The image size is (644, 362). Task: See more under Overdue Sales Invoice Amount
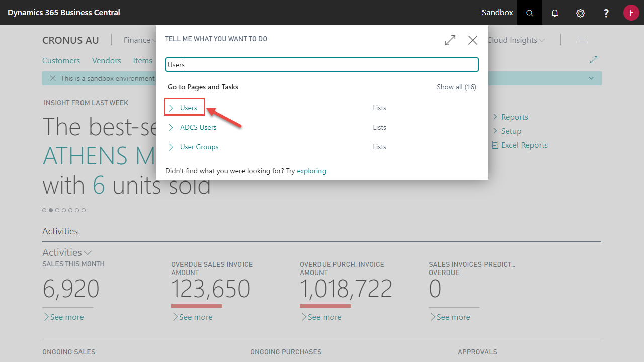tap(192, 317)
